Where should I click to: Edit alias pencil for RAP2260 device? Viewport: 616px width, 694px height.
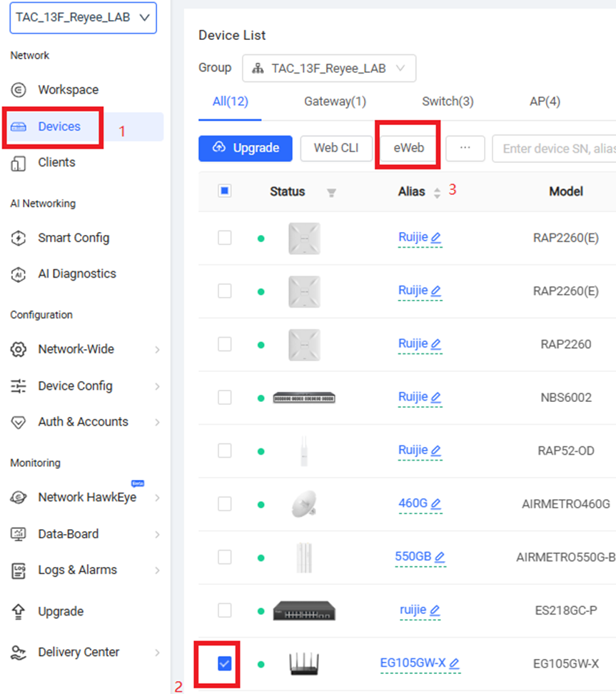(436, 343)
